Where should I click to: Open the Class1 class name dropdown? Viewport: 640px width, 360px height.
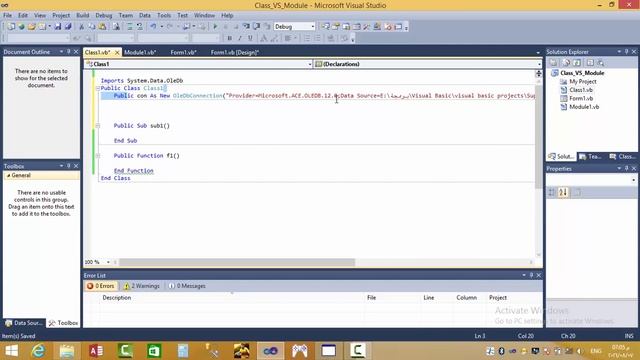[x=310, y=64]
